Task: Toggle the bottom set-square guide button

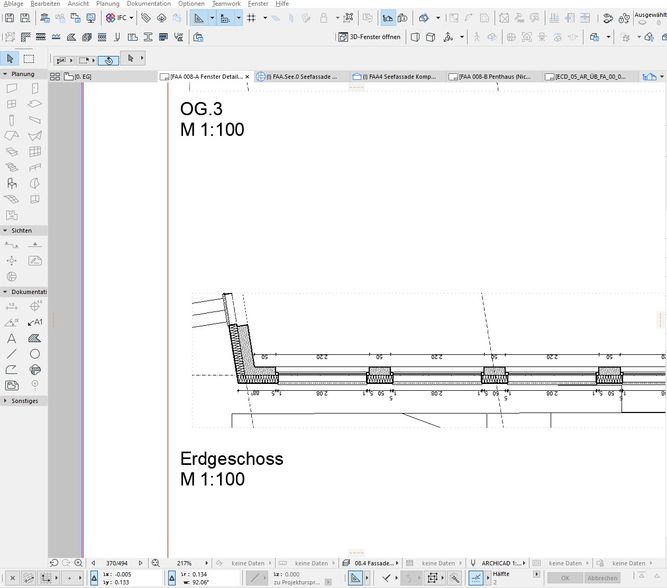Action: 355,578
